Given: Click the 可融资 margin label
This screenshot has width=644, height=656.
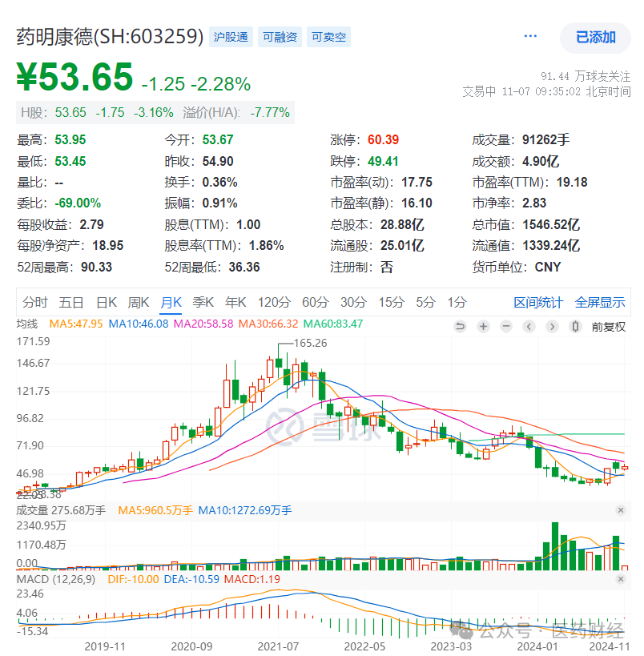Looking at the screenshot, I should click(280, 36).
